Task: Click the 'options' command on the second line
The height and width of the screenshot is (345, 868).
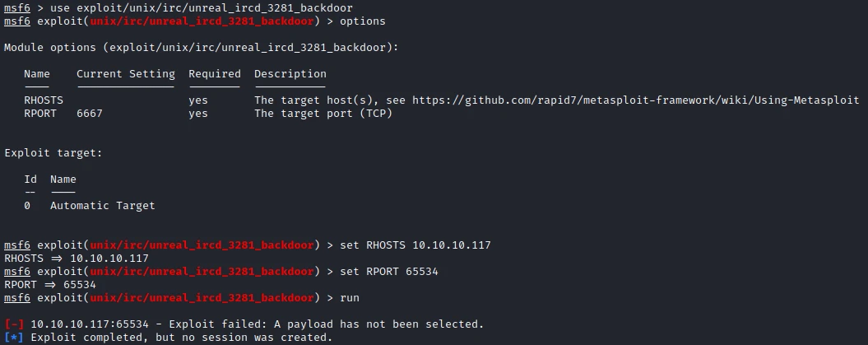Action: 363,21
